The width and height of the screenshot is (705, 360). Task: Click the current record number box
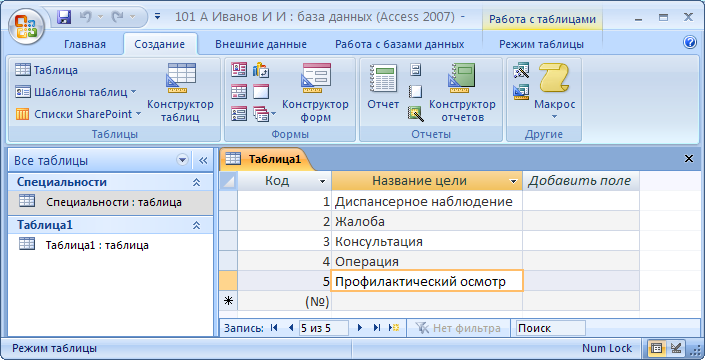coord(324,328)
